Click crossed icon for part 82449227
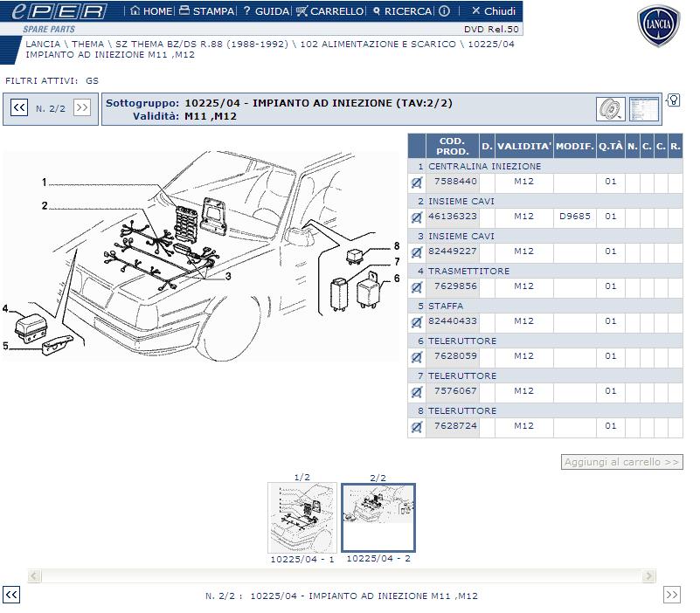Image resolution: width=700 pixels, height=613 pixels. 416,252
